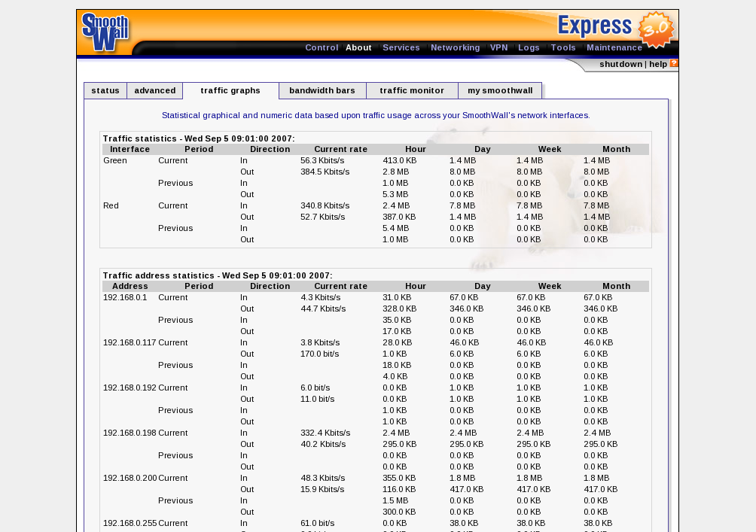Switch to the advanced tab
The width and height of the screenshot is (756, 532).
[155, 90]
